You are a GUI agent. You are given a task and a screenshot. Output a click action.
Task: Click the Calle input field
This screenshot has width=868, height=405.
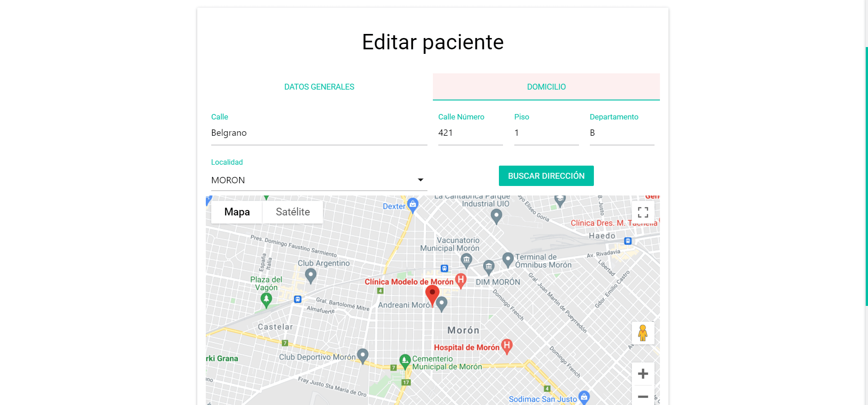click(x=319, y=133)
